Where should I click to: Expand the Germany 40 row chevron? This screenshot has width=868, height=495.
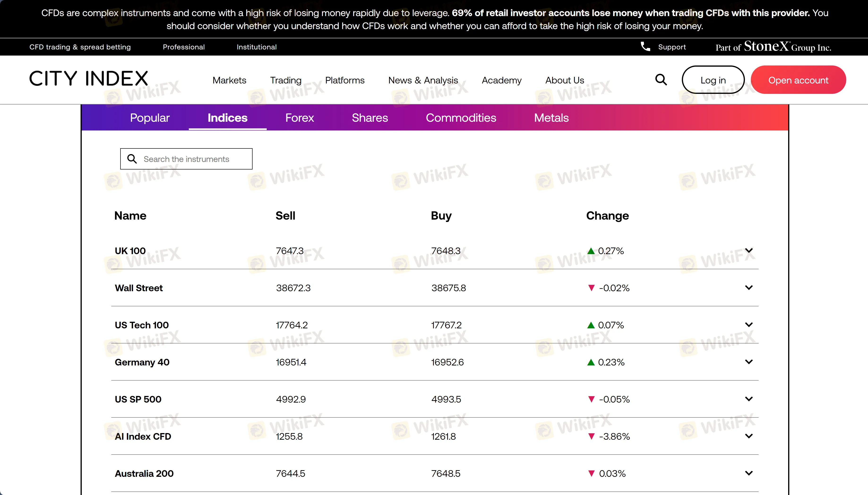[749, 362]
